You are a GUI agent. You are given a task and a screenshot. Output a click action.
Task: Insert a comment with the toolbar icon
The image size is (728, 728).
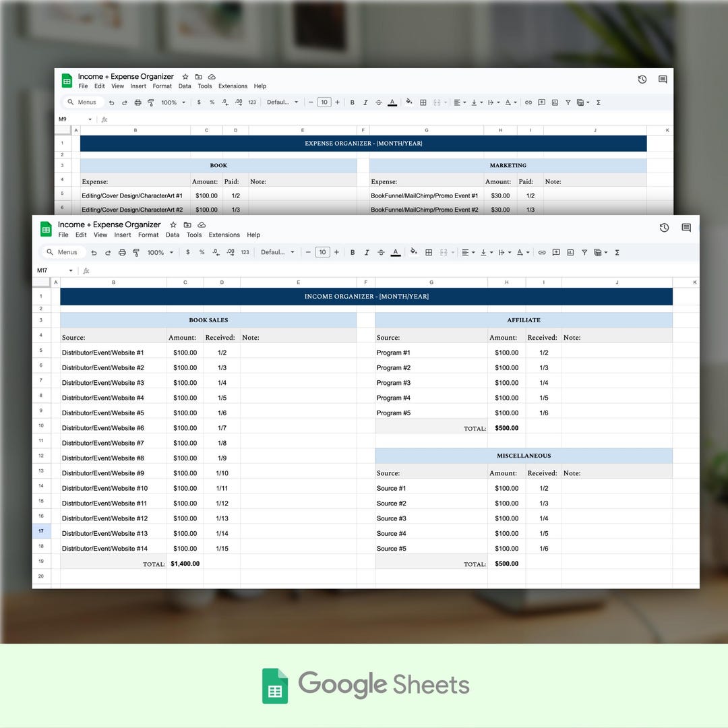coord(556,252)
